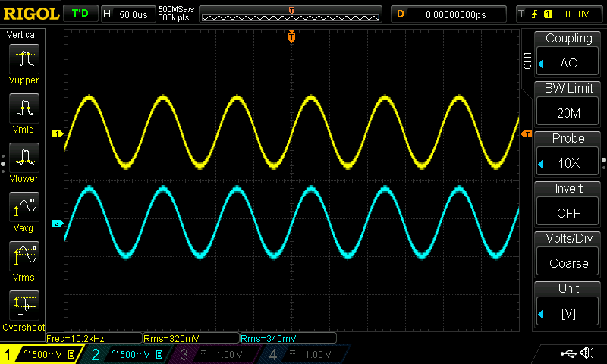This screenshot has height=364, width=607.
Task: Select channel 2 tab at bottom
Action: [126, 354]
